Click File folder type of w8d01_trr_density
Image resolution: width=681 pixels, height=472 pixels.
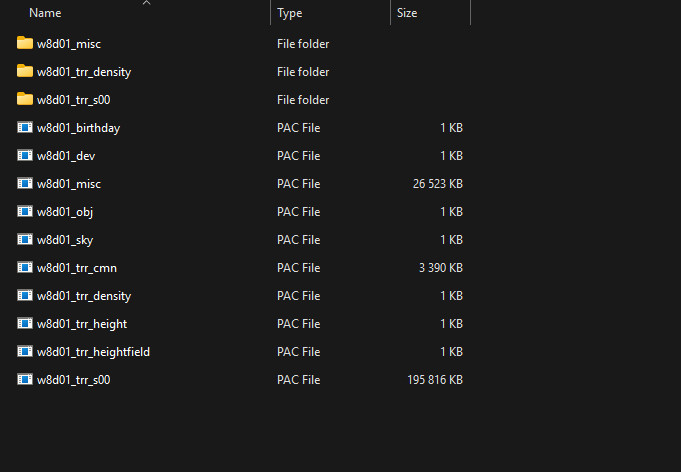point(303,72)
